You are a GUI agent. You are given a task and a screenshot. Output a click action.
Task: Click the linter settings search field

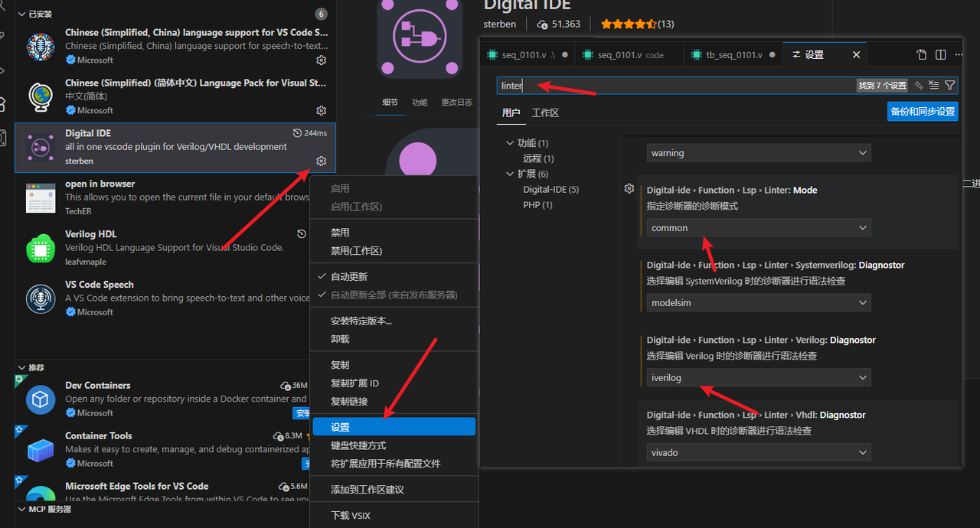click(674, 86)
